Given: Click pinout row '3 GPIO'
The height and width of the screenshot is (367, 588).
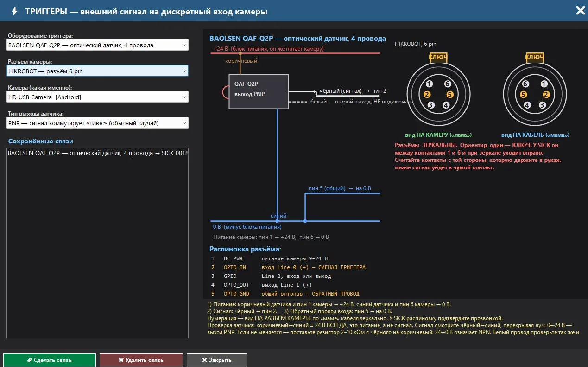Looking at the screenshot, I should coord(271,276).
